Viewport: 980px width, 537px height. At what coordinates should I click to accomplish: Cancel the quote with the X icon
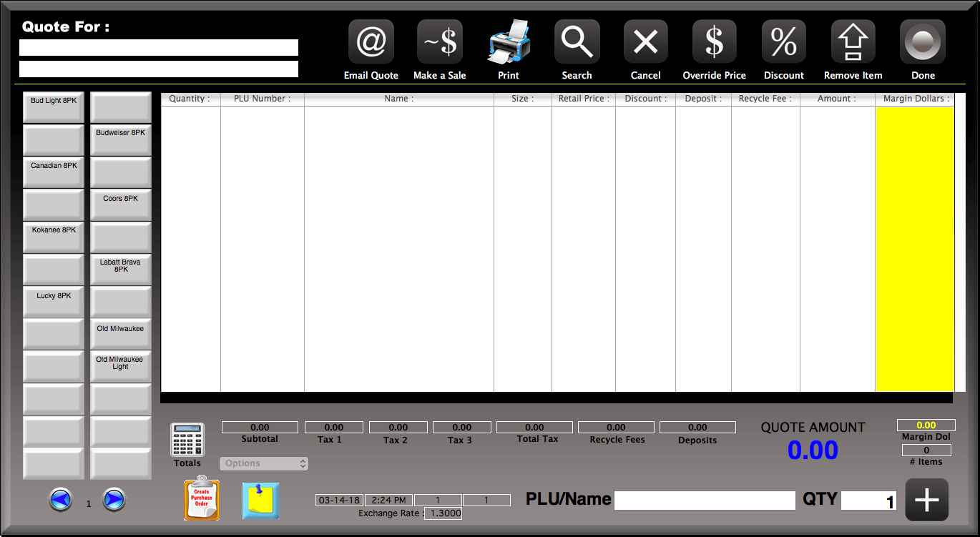tap(645, 41)
